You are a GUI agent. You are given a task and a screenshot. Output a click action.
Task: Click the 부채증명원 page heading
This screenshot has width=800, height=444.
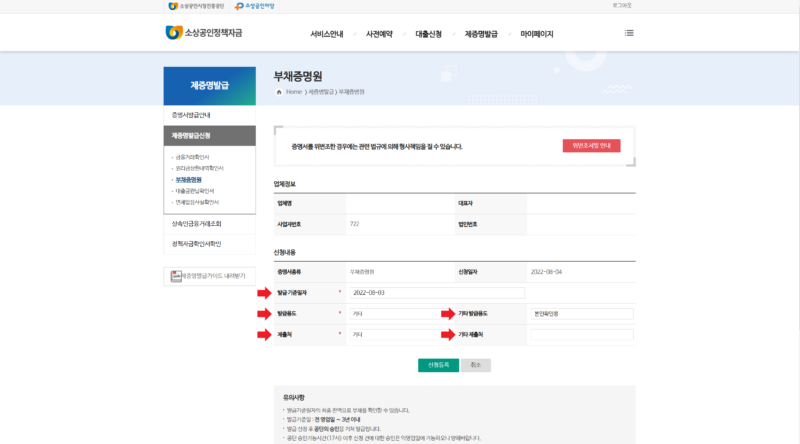pyautogui.click(x=298, y=77)
